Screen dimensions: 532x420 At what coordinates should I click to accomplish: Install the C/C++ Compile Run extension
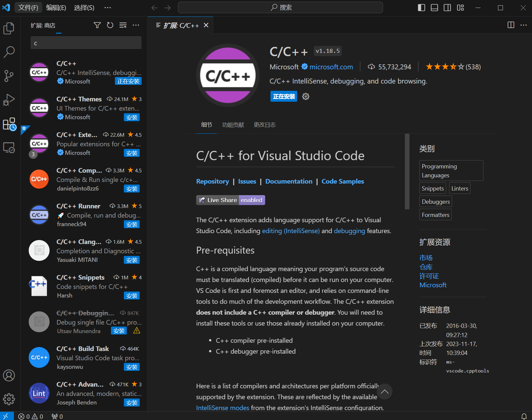coord(132,189)
